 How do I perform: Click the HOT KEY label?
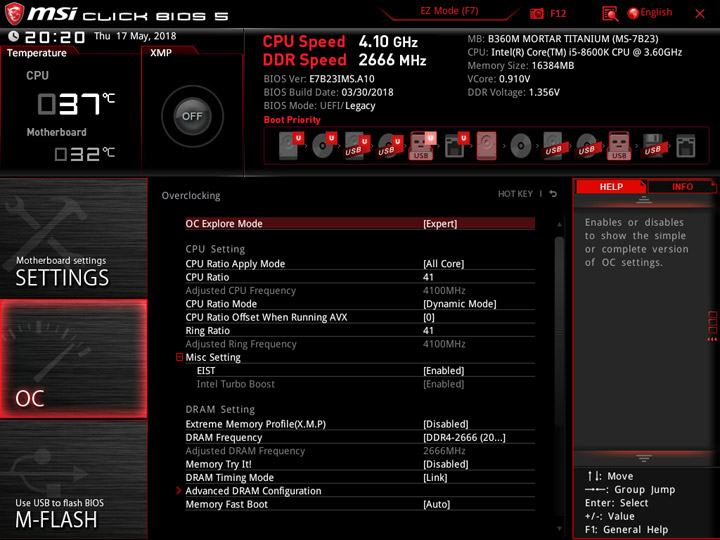pos(515,194)
